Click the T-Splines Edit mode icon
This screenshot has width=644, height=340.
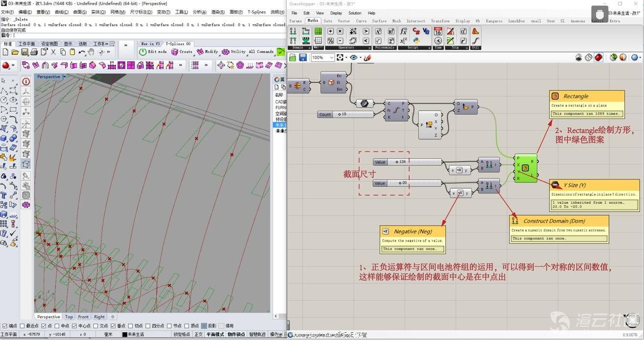(x=143, y=52)
